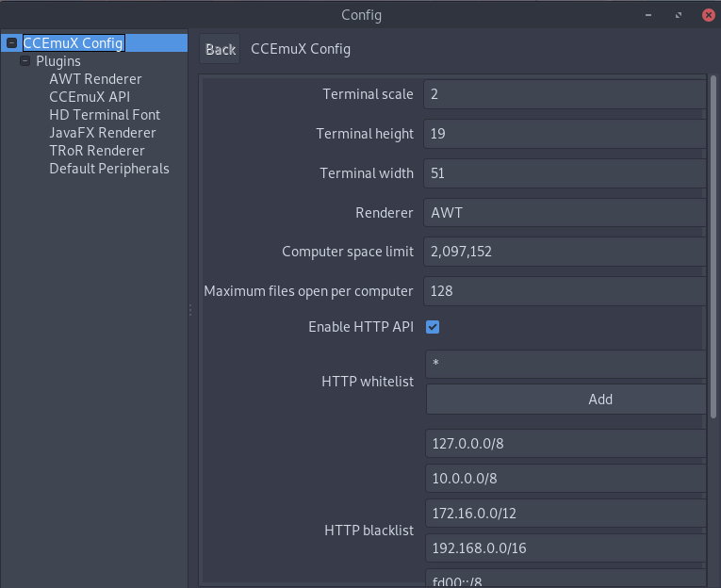Click the Computer space limit label

tap(348, 252)
